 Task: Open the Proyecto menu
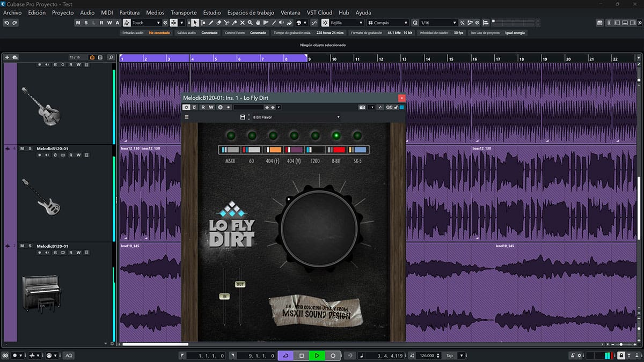(63, 12)
